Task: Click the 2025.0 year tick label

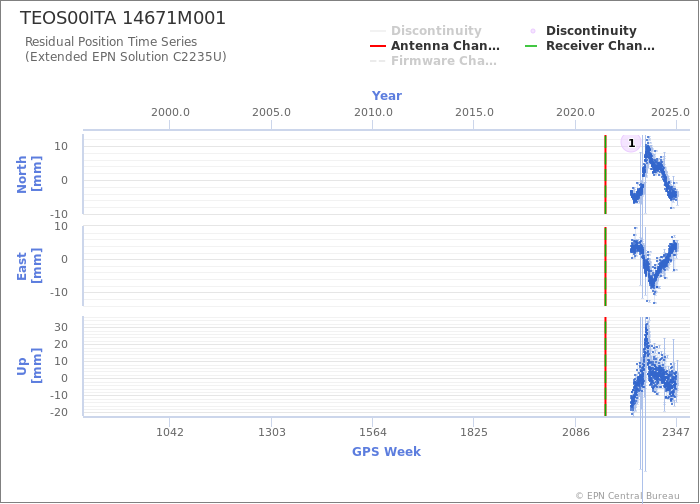Action: (x=670, y=112)
